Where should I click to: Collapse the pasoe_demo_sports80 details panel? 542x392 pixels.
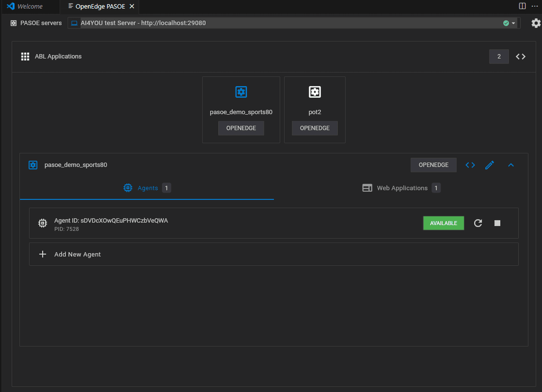(511, 165)
